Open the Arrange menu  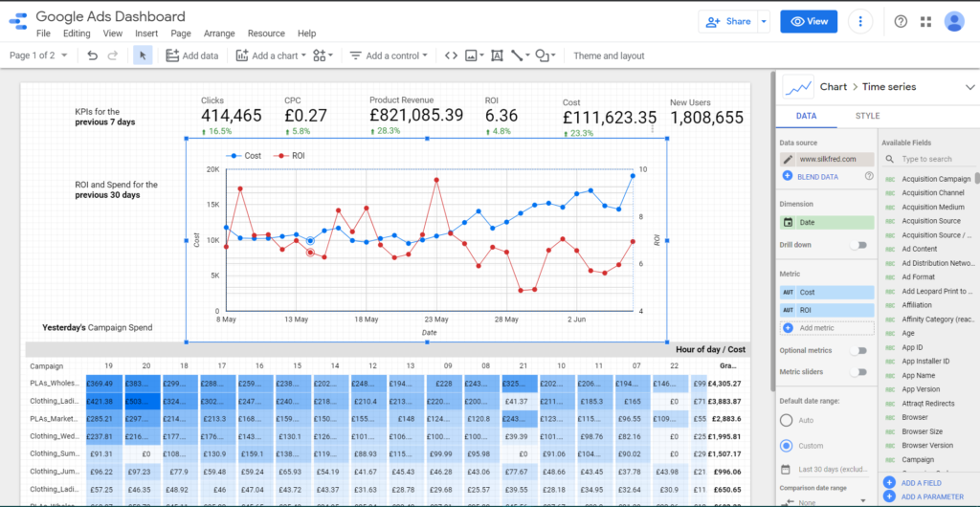[x=219, y=33]
